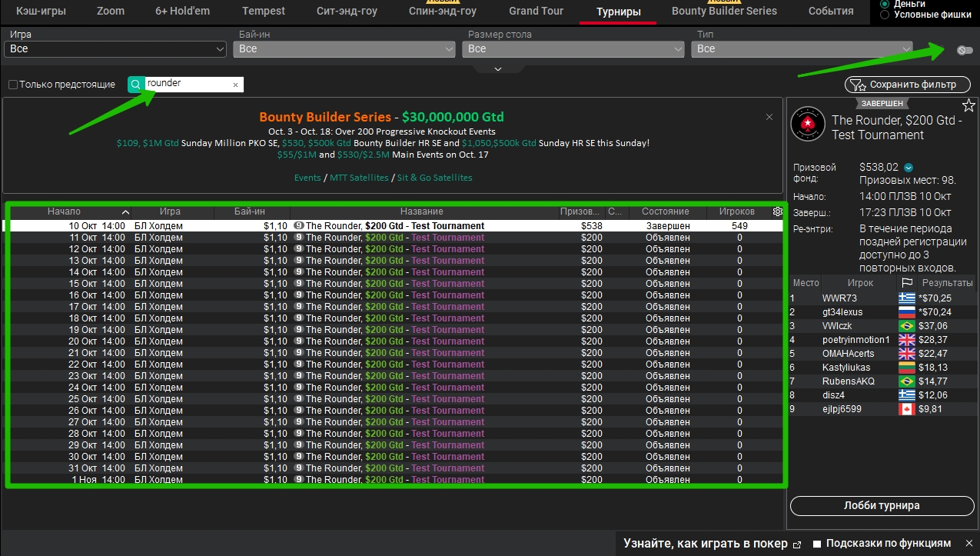Clear the rounder search text
The image size is (980, 556).
[235, 85]
